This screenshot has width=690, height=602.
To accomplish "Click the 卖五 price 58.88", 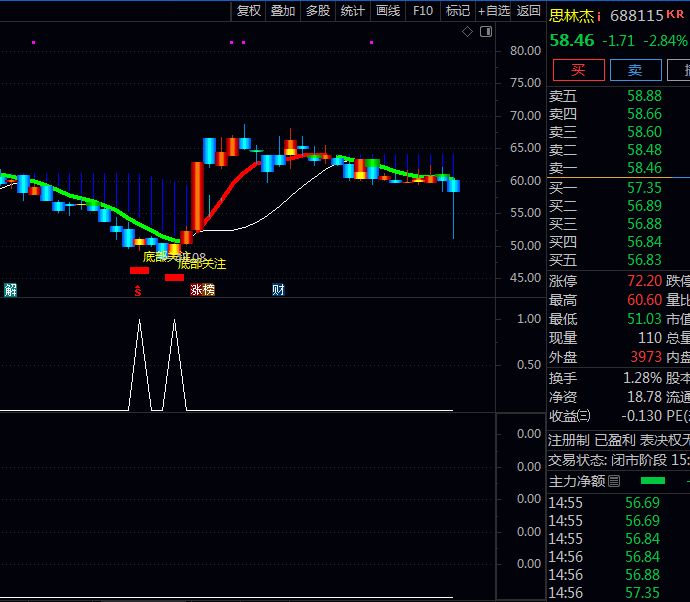I will pyautogui.click(x=644, y=96).
